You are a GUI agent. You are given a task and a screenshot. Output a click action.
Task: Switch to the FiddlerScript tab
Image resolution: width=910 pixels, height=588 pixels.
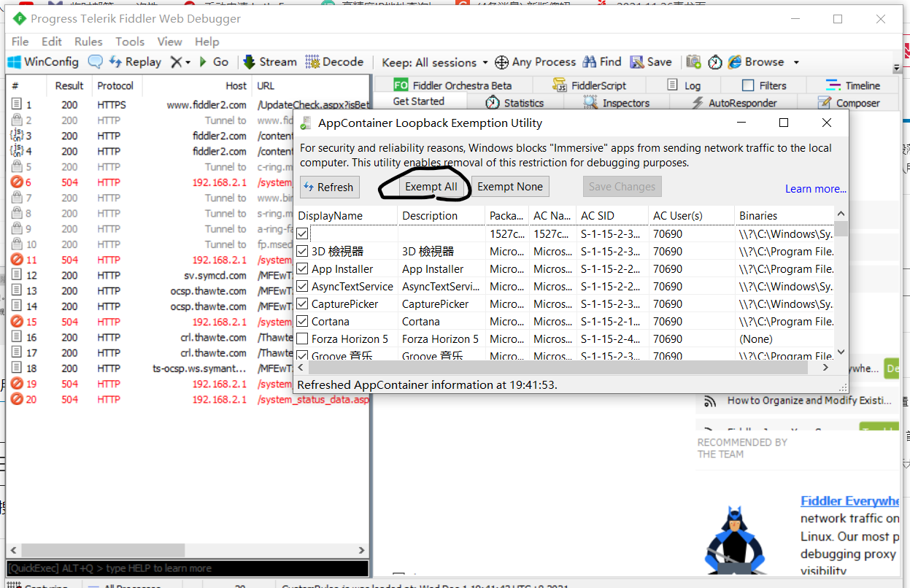coord(590,85)
